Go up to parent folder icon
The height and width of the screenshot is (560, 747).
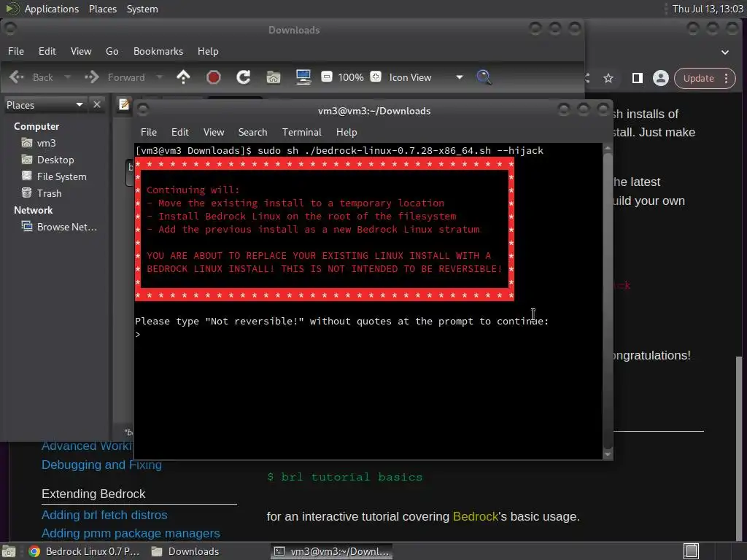(x=183, y=77)
